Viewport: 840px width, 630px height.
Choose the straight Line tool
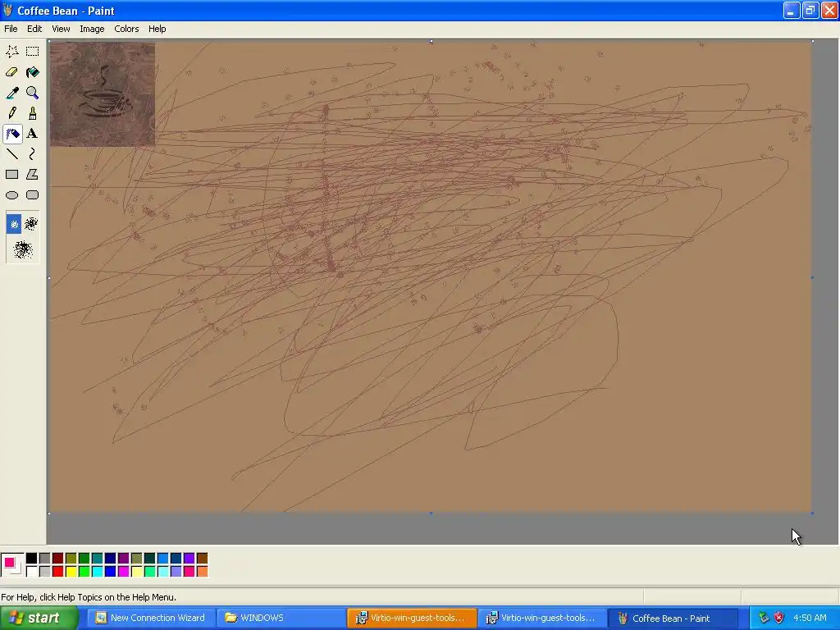[11, 153]
